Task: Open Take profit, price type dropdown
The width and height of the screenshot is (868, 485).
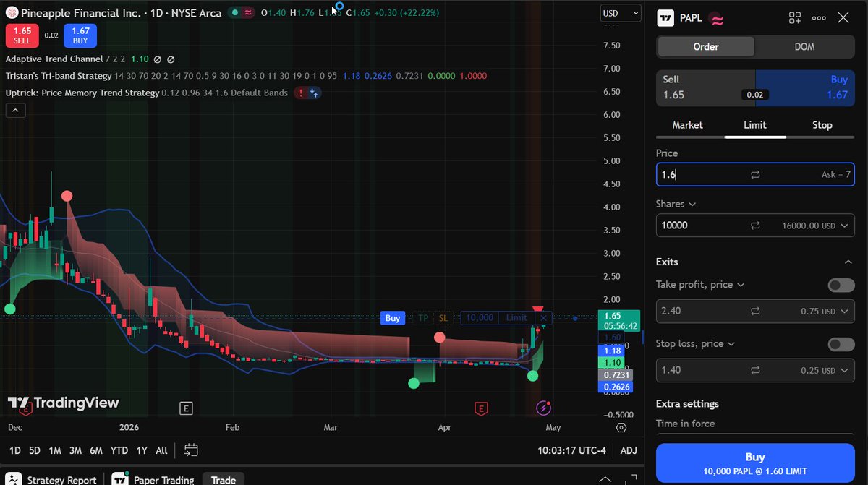Action: click(700, 285)
